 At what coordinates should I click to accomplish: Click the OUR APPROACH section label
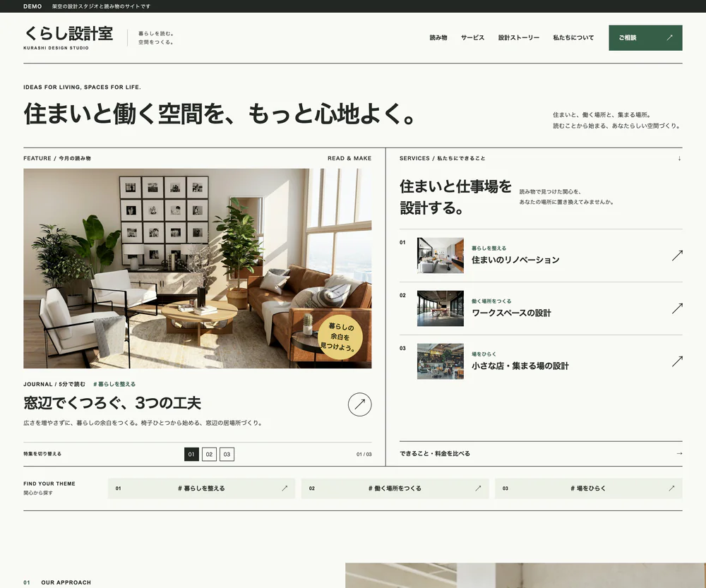point(66,582)
